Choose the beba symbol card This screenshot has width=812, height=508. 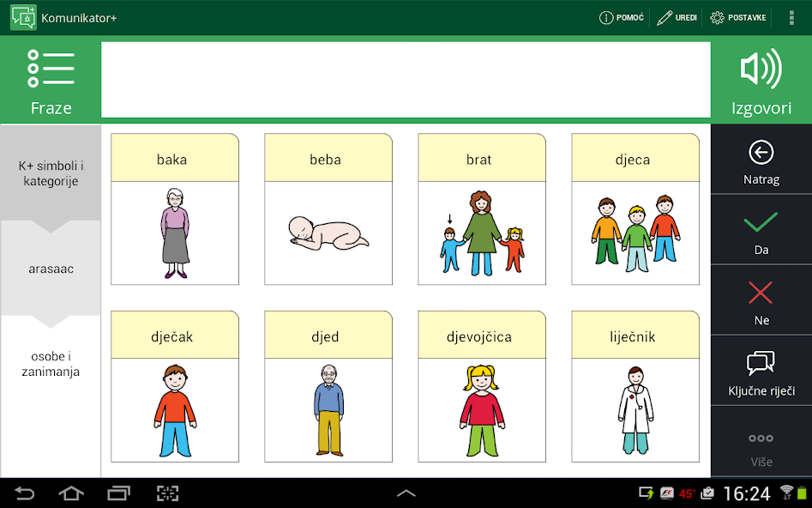pos(328,209)
